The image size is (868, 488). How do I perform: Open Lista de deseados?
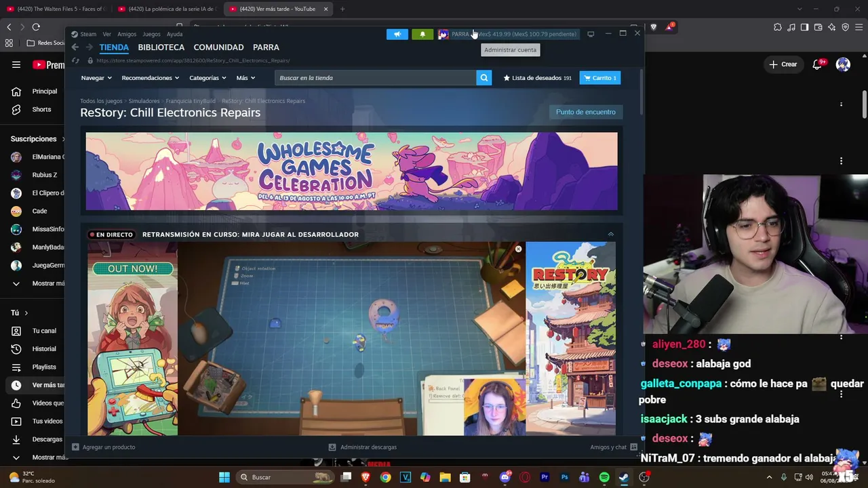537,78
